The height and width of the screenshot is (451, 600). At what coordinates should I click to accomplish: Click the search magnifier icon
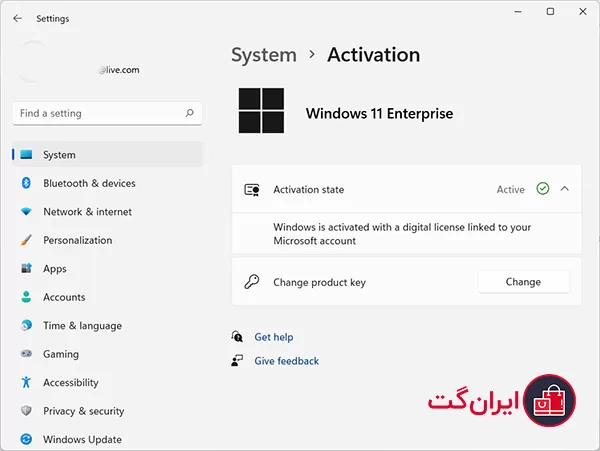tap(189, 113)
